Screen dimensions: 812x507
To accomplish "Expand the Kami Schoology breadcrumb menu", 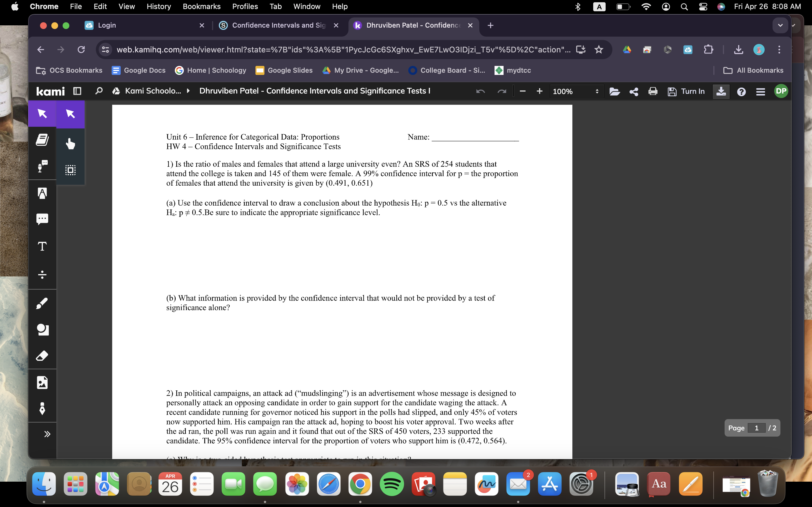I will coord(188,91).
